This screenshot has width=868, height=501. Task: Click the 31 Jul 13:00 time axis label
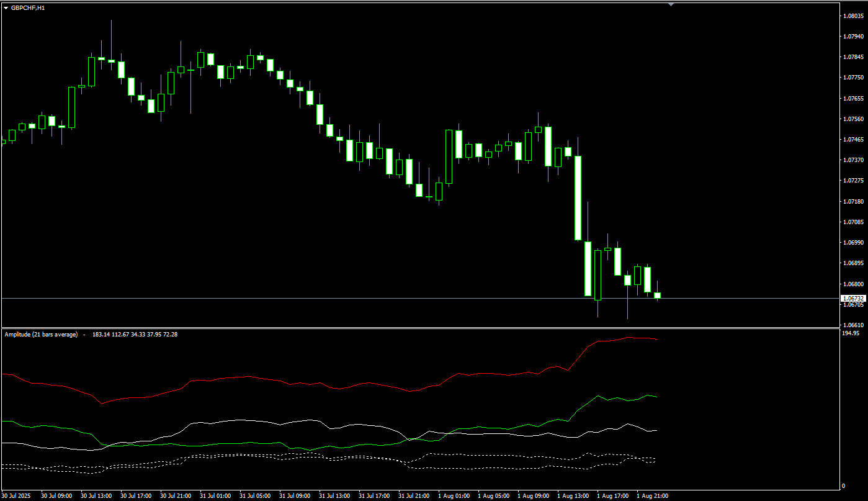click(x=334, y=496)
